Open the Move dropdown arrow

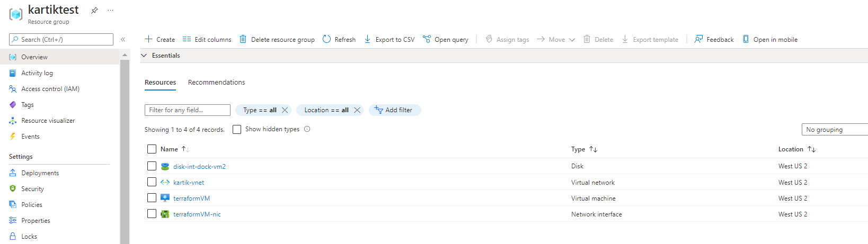click(572, 40)
